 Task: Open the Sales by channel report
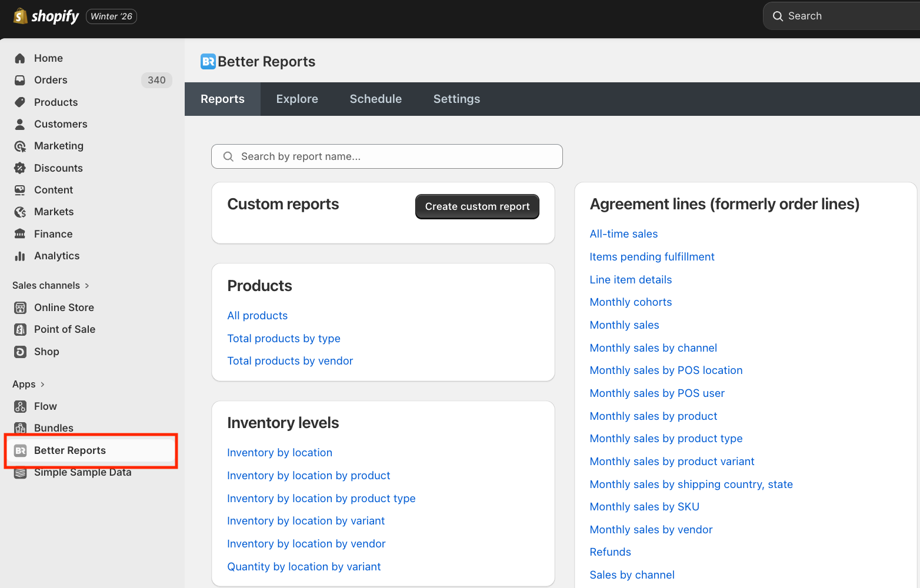[x=632, y=575]
